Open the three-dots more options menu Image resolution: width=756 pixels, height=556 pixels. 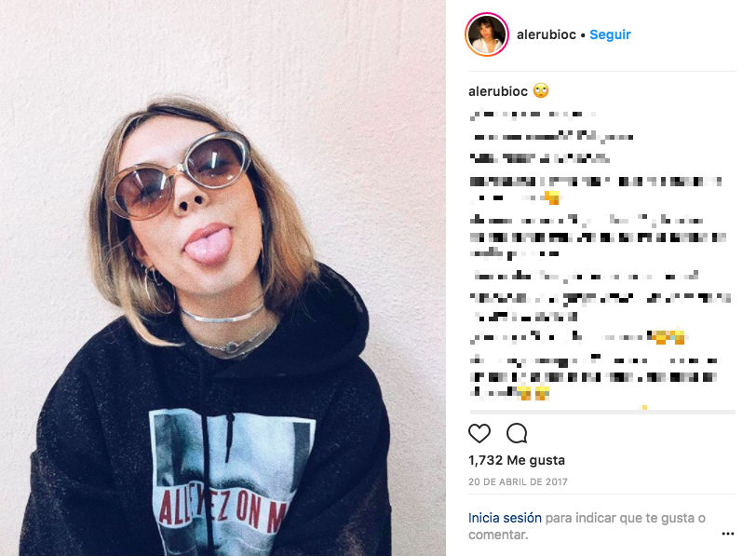point(728,534)
